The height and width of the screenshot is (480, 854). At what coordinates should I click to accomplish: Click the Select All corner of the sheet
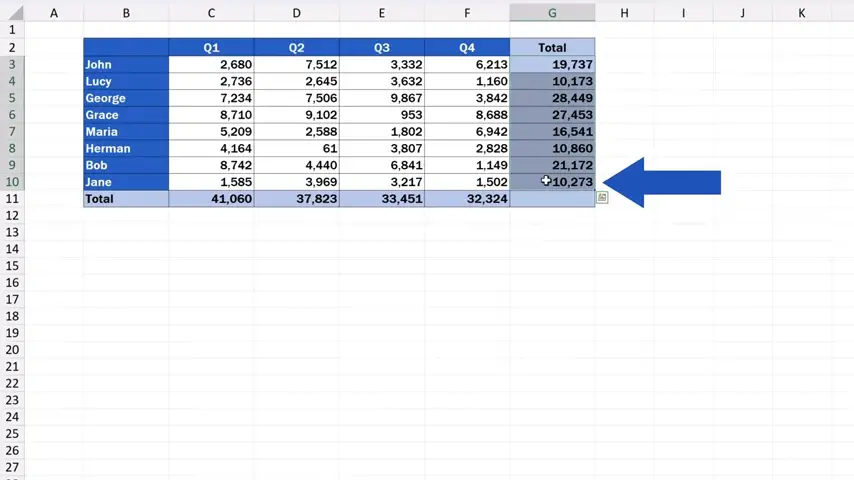coord(12,13)
